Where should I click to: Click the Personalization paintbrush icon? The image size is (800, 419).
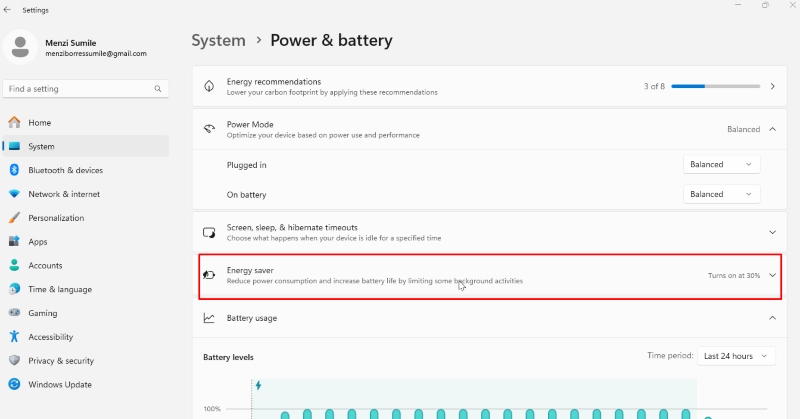14,218
